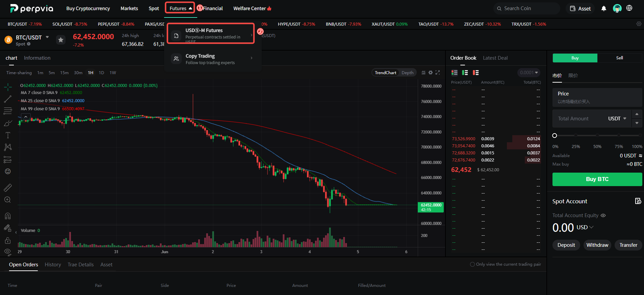Image resolution: width=644 pixels, height=295 pixels.
Task: Expand the USD equity currency dropdown
Action: [x=591, y=227]
